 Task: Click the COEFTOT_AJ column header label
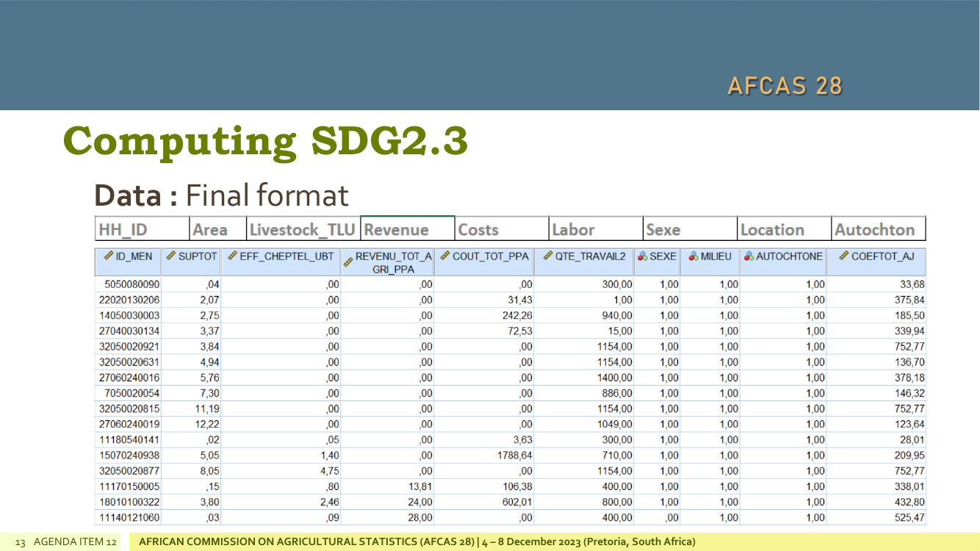[x=883, y=256]
